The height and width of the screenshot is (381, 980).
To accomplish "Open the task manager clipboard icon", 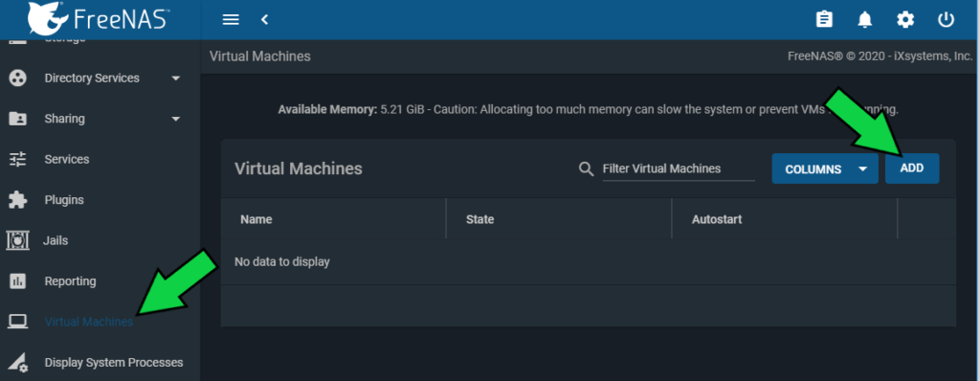I will pyautogui.click(x=824, y=20).
